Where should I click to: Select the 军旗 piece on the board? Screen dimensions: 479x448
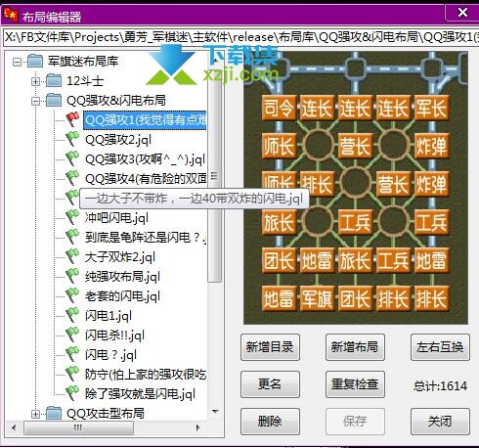317,298
